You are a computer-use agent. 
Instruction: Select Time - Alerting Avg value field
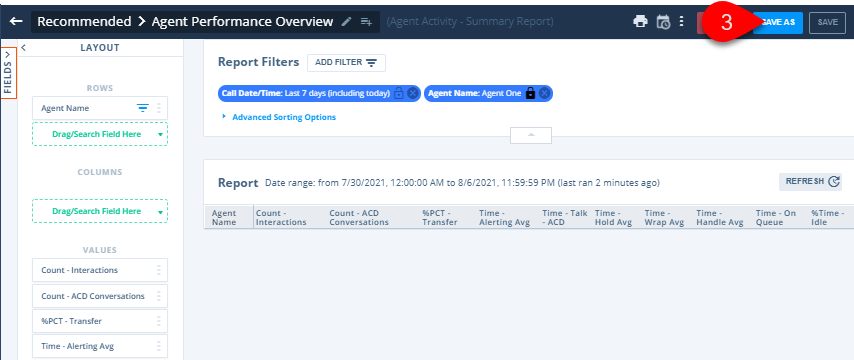click(x=100, y=346)
